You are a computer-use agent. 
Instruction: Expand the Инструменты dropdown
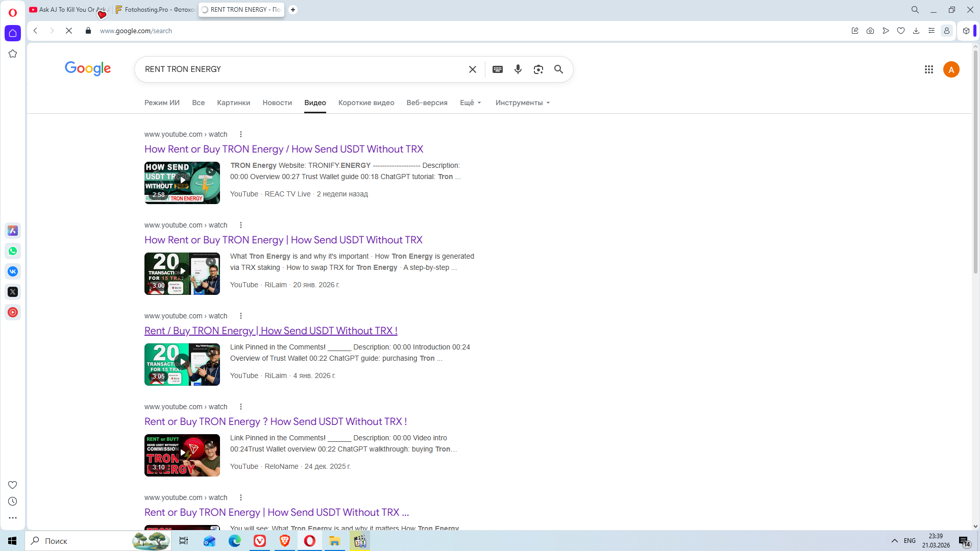(x=522, y=103)
